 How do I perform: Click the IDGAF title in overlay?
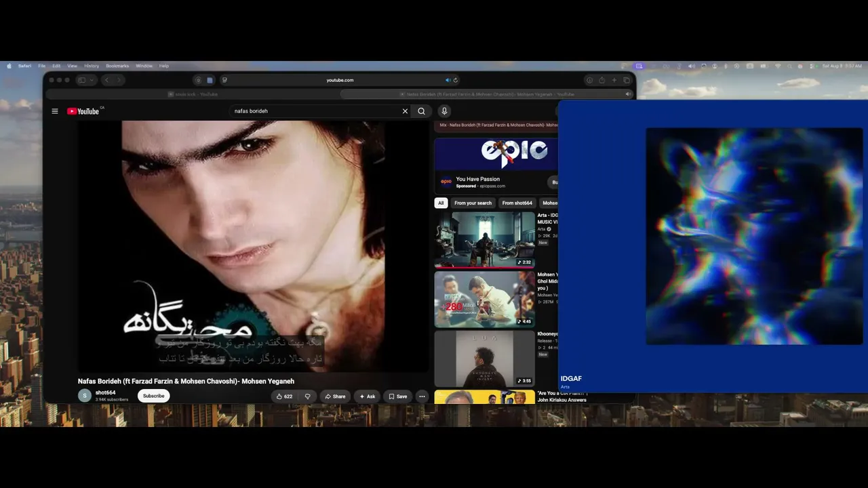click(571, 379)
